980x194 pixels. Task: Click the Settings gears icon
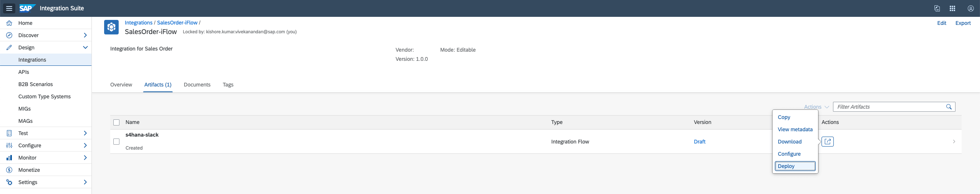(9, 182)
